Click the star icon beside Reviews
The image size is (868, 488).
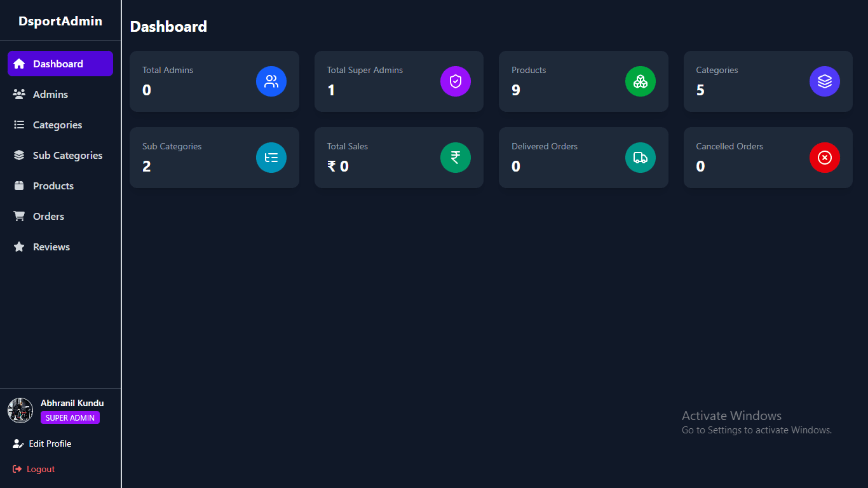pos(19,247)
